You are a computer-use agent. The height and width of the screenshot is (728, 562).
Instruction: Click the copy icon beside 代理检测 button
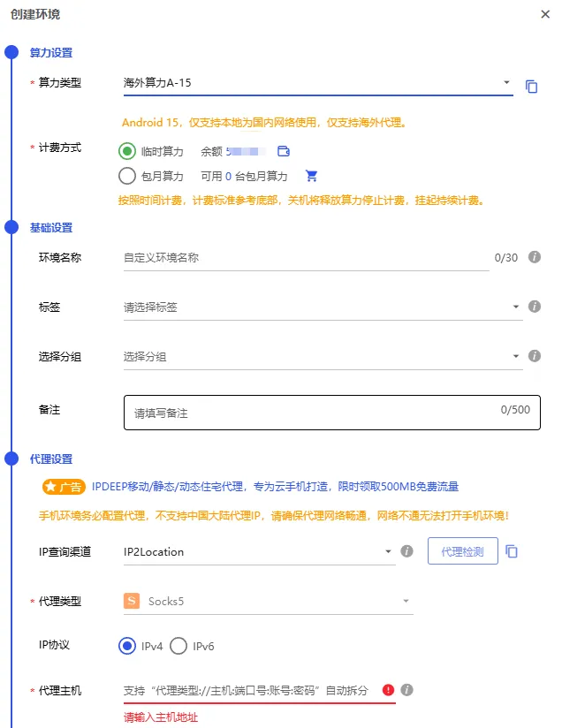click(x=512, y=551)
